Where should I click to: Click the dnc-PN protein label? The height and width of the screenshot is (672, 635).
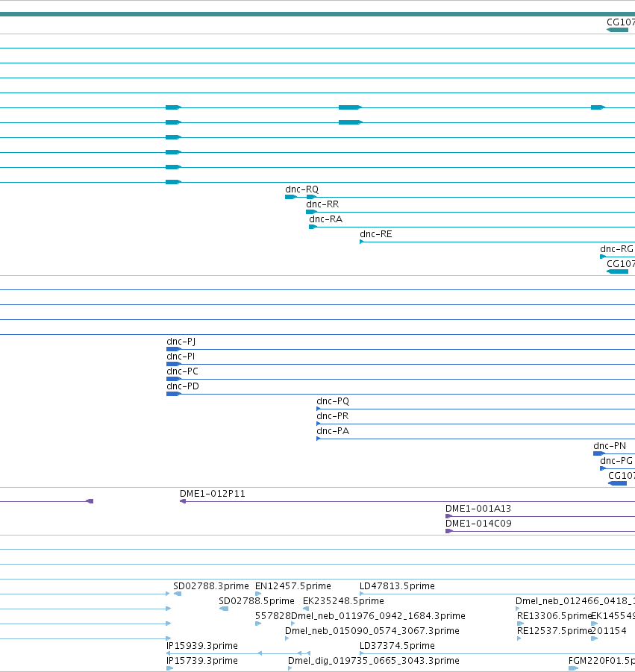610,446
